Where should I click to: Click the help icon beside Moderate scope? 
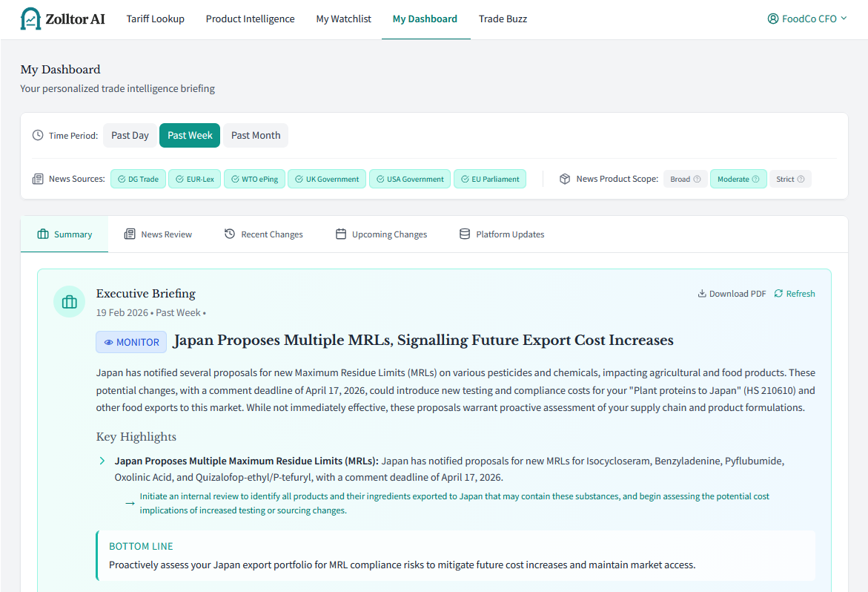tap(755, 179)
